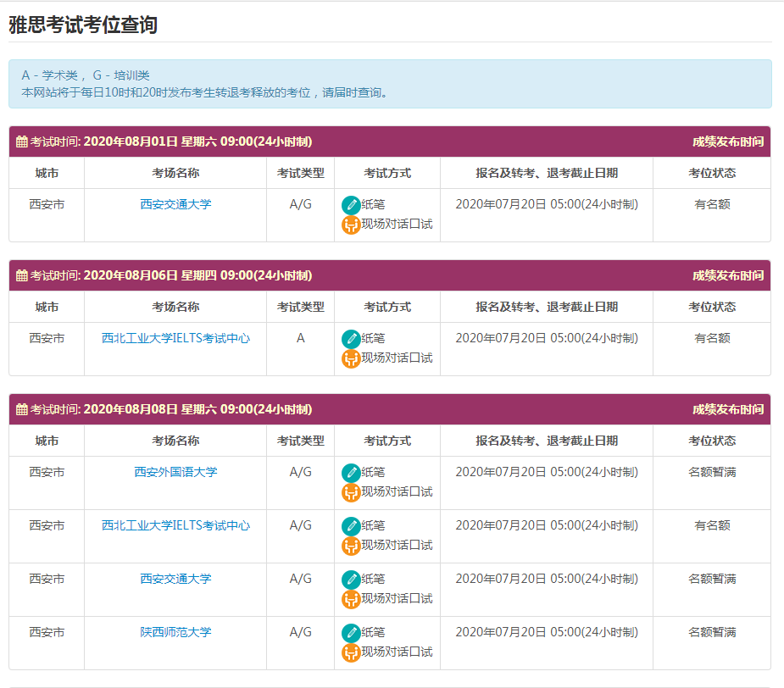Viewport: 784px width, 688px height.
Task: Click the 雅思考试考位查询 page heading
Action: [x=83, y=25]
